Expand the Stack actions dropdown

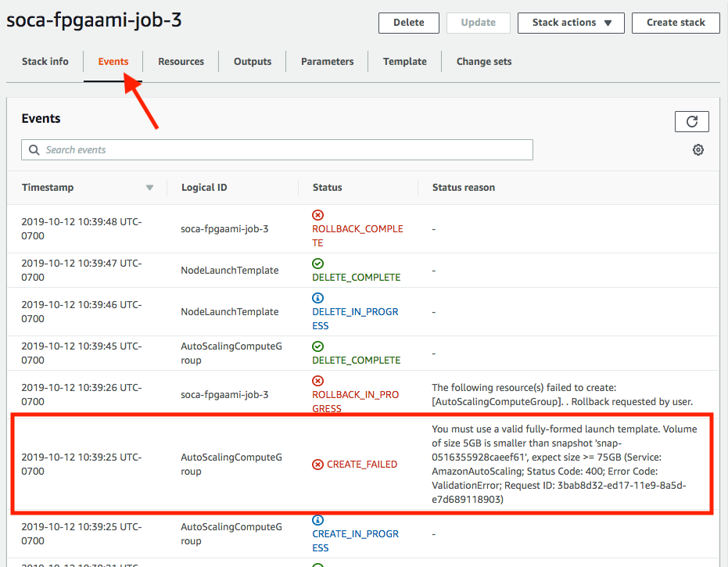[571, 23]
